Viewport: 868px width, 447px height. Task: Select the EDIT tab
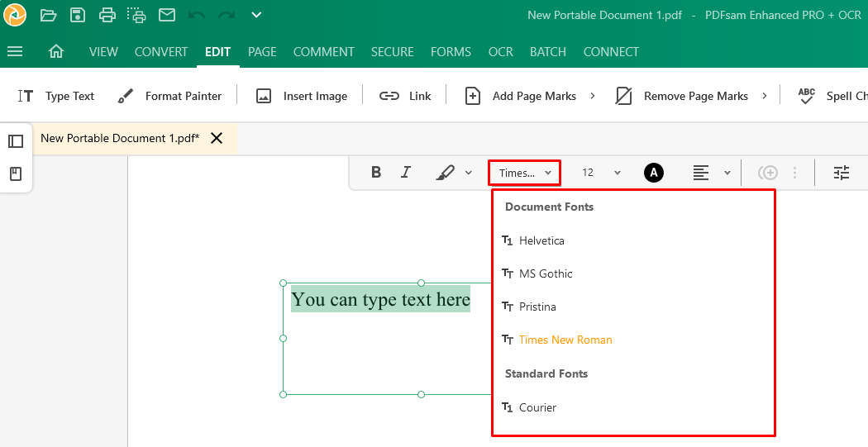coord(217,52)
